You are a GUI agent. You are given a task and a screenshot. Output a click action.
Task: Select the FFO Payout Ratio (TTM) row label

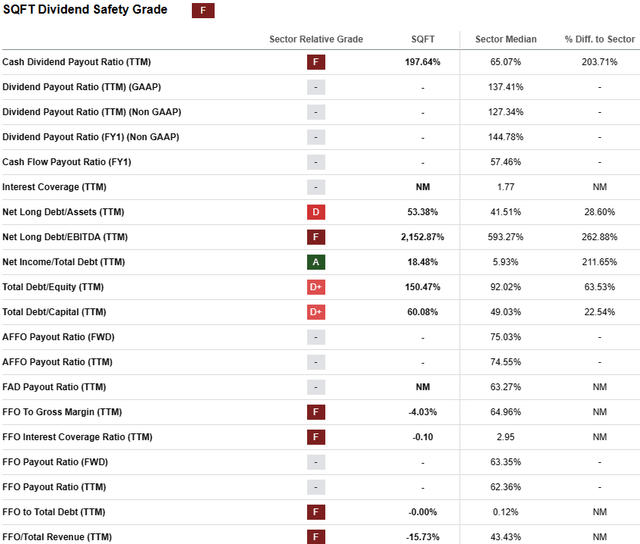(54, 487)
